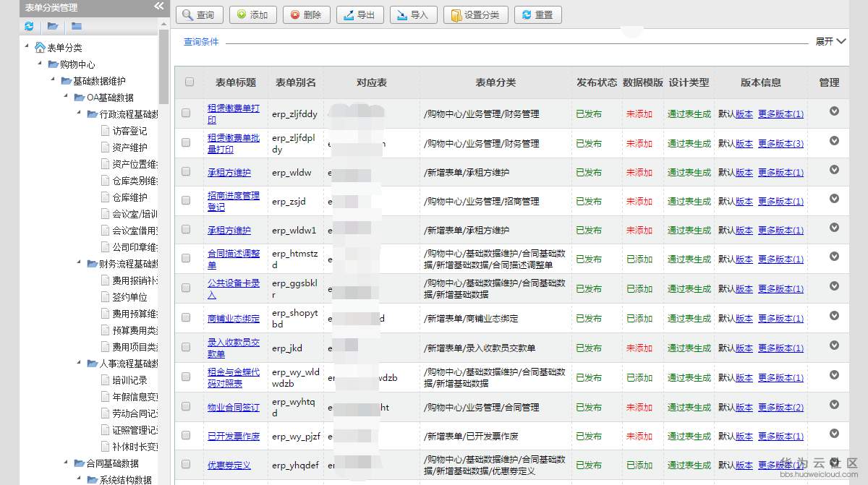Open 更多版本(3) link for 租赁缴费单批量打印
The image size is (868, 485).
780,143
